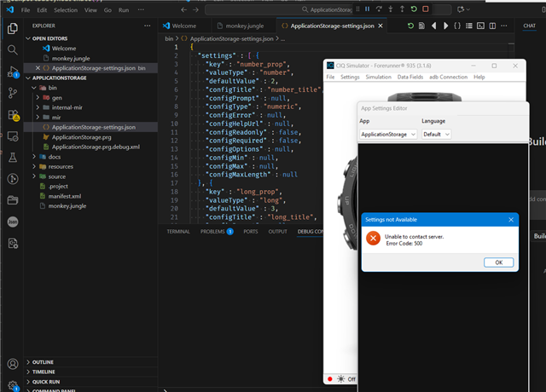Click OK in the error dialog
The width and height of the screenshot is (546, 392).
pyautogui.click(x=498, y=262)
